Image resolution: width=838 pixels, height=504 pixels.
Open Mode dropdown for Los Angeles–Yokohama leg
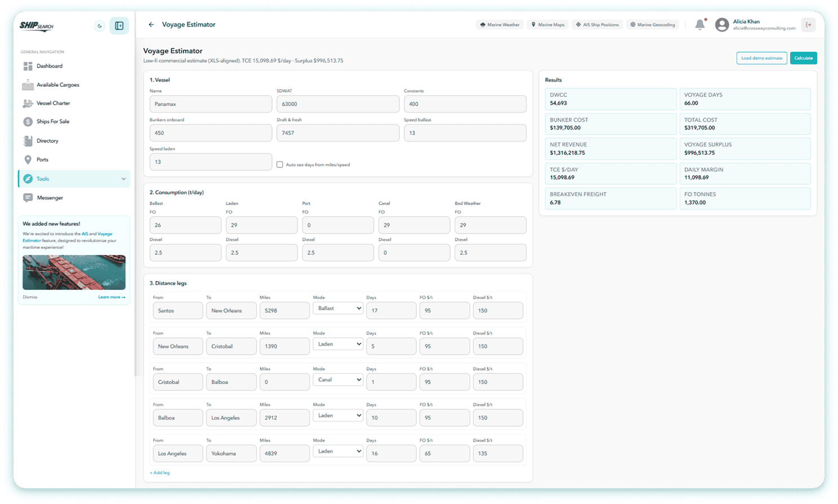pos(338,452)
